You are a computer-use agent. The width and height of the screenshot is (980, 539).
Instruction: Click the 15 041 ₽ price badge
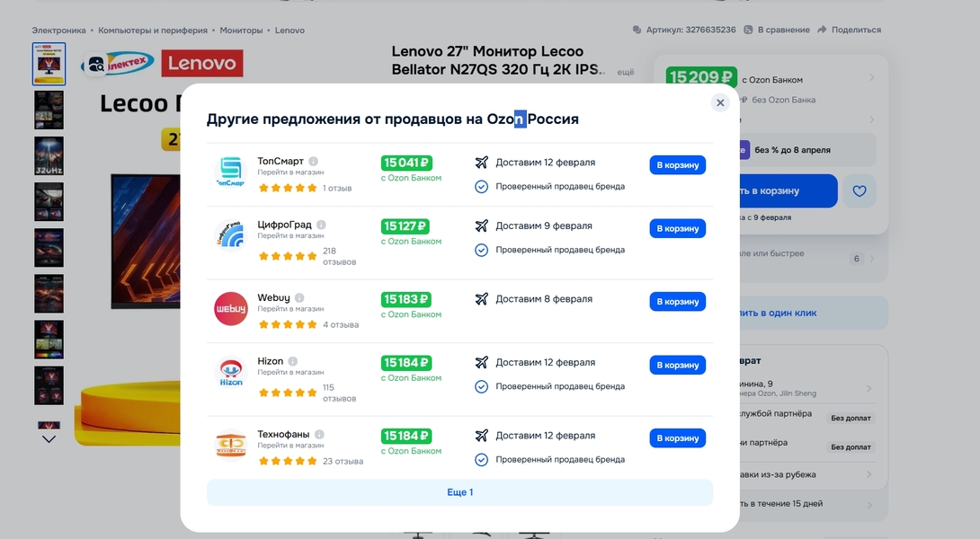point(406,163)
